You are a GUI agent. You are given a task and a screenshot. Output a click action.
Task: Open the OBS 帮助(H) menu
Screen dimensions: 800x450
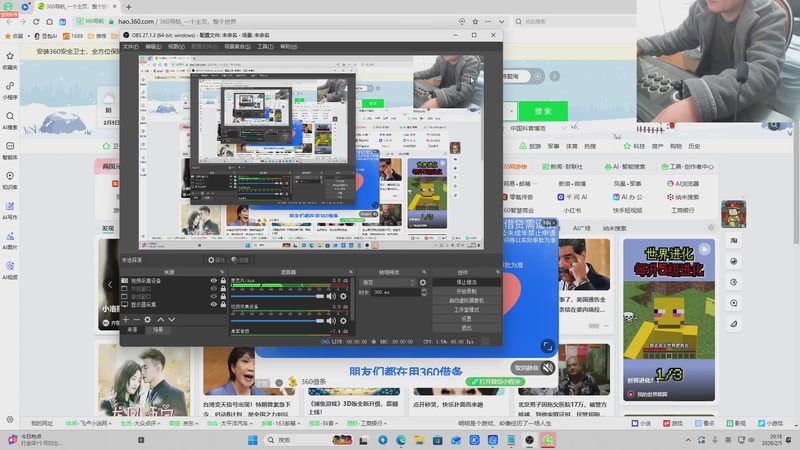click(x=288, y=46)
